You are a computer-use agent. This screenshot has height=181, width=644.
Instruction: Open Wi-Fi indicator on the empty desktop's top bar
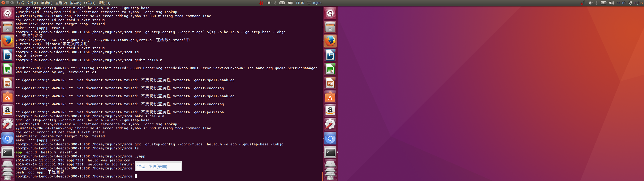pos(590,3)
